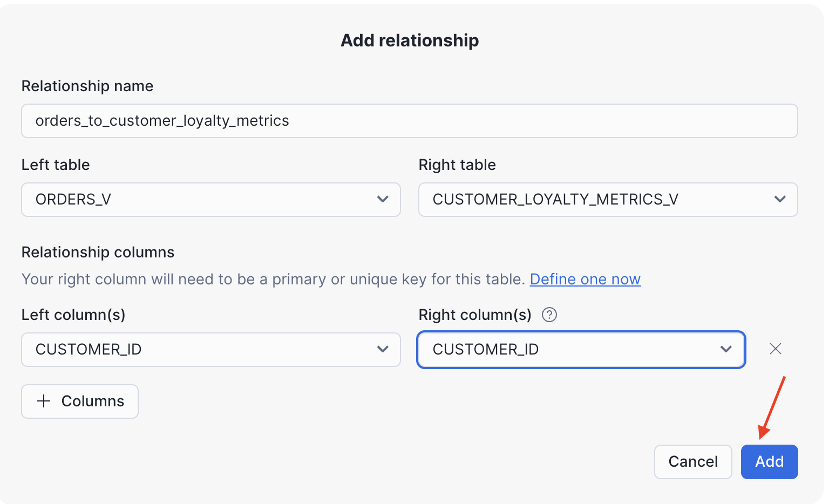Open the Right column(s) CUSTOMER_ID dropdown
The height and width of the screenshot is (504, 829).
(x=581, y=350)
